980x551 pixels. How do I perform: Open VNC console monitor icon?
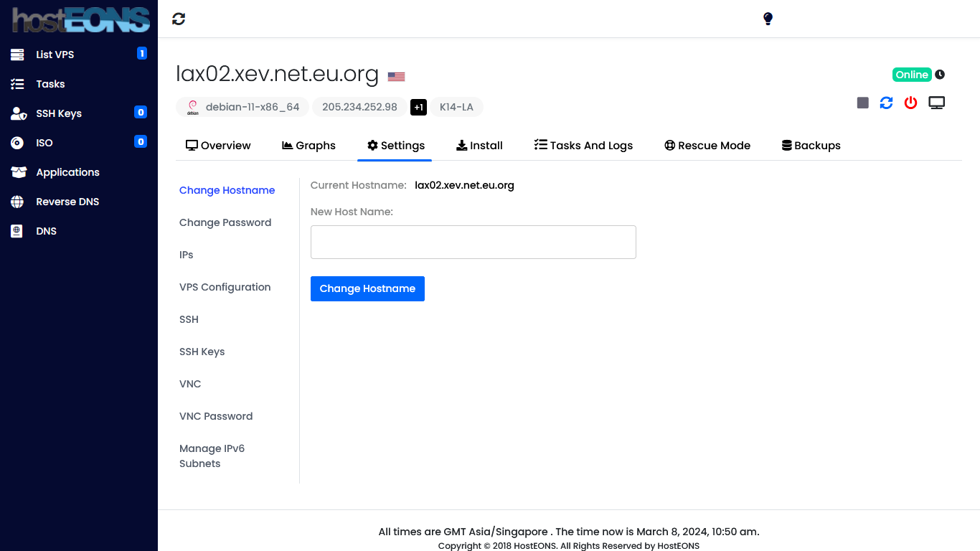point(936,103)
